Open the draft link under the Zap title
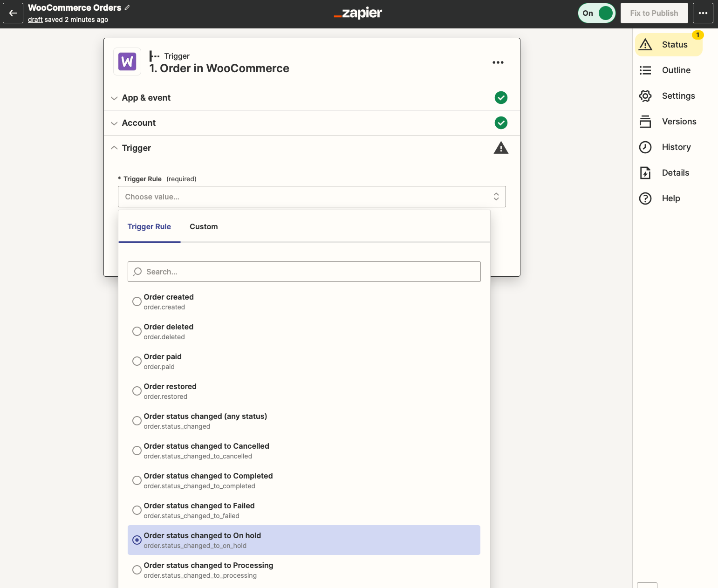The image size is (718, 588). 35,20
